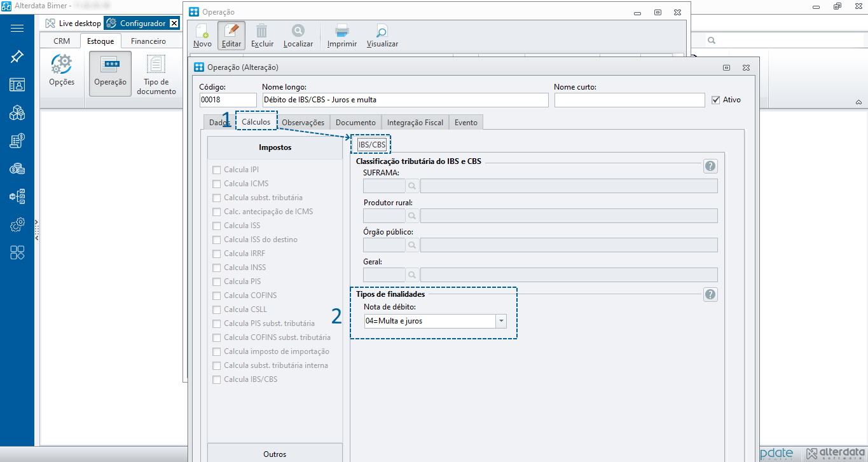Collapse the ribbon with chevron arrow

858,102
